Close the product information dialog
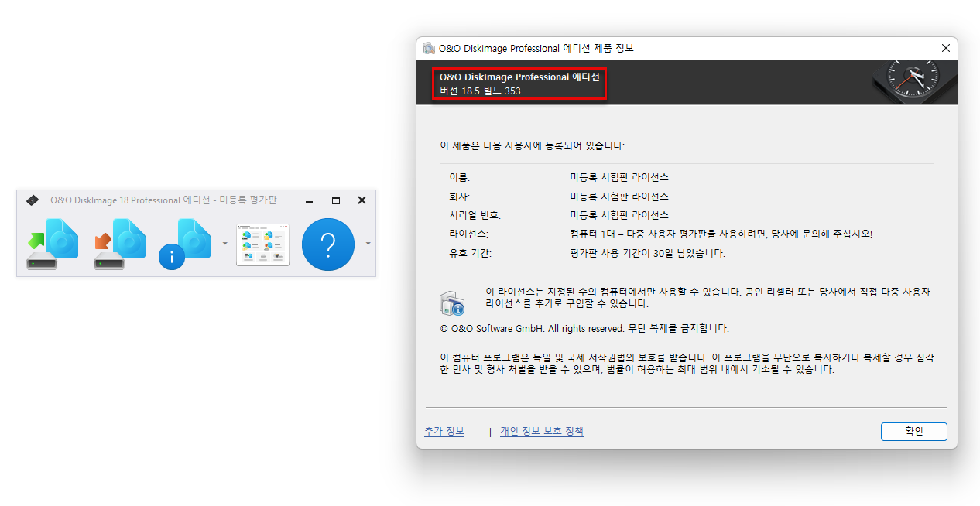Screen dimensions: 980x506 (x=945, y=48)
